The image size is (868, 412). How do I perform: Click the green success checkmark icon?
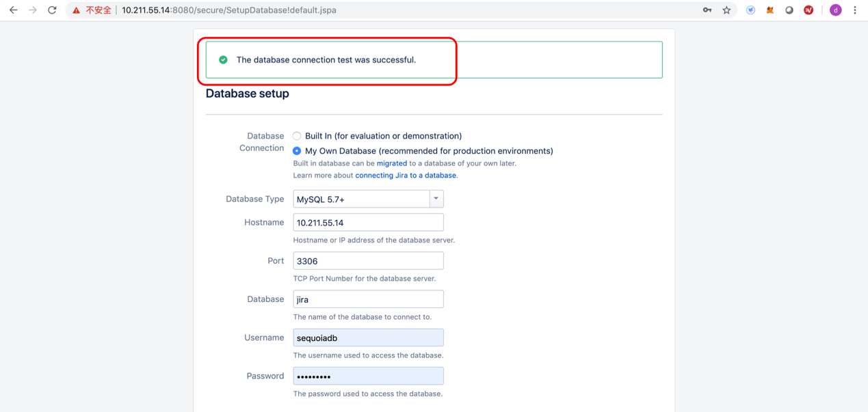[x=223, y=59]
